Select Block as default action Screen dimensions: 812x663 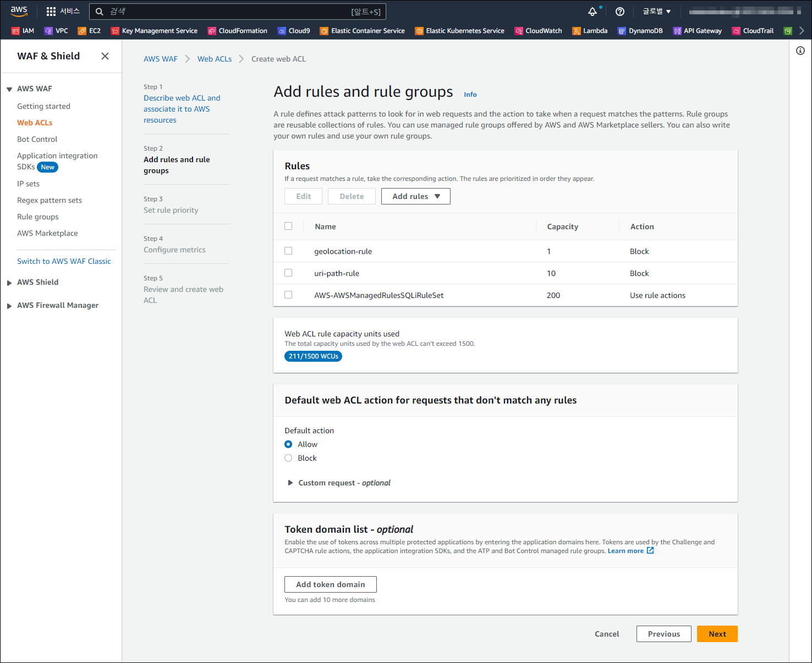288,458
